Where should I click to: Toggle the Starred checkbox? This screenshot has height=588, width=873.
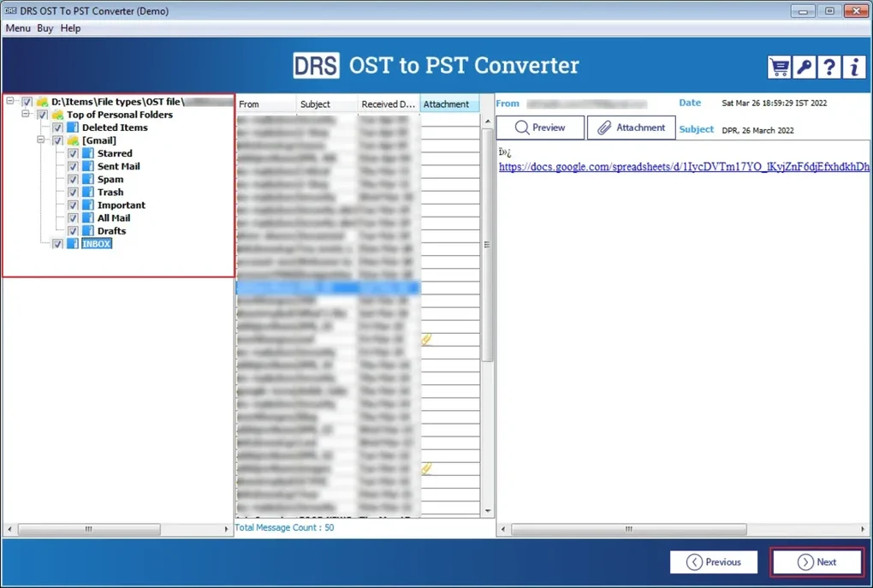[x=73, y=153]
